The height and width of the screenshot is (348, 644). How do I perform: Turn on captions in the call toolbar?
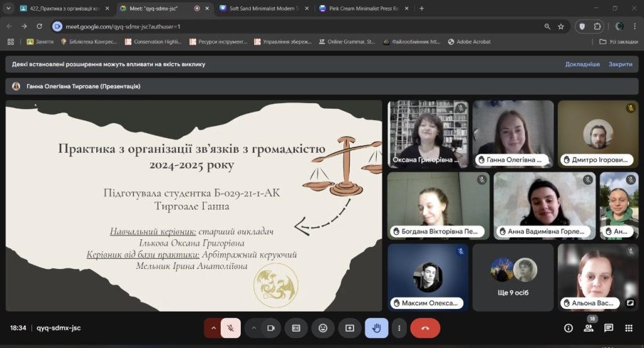point(296,328)
